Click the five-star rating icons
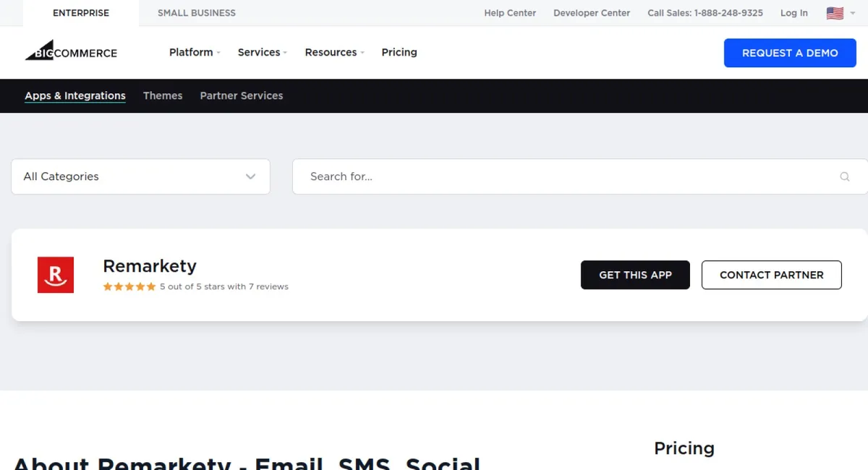Screen dimensions: 868x470 click(129, 286)
